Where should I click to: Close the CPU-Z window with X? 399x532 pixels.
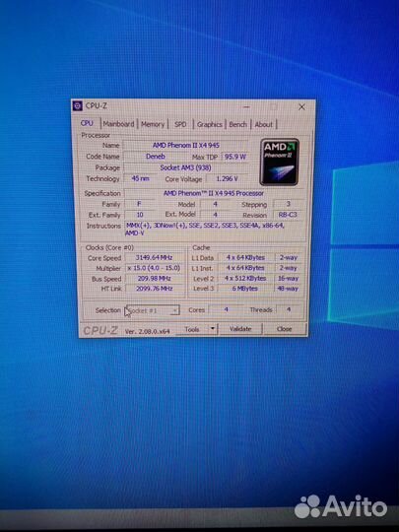click(301, 107)
